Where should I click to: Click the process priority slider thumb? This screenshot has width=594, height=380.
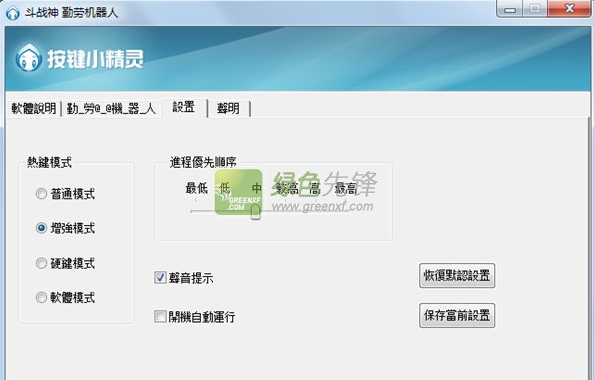click(x=256, y=211)
